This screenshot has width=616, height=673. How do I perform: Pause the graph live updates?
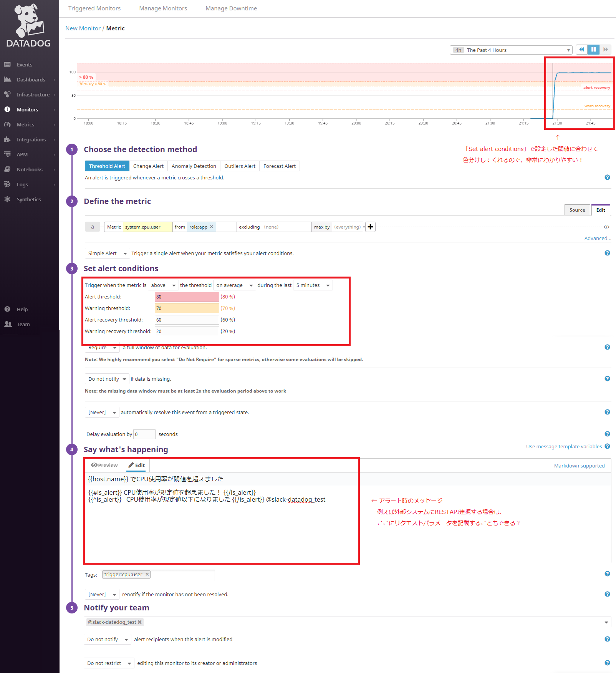click(593, 49)
